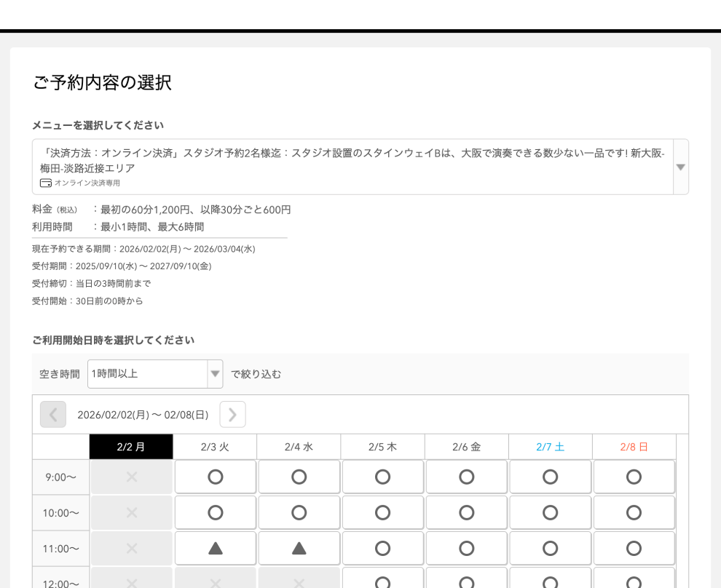Click the × unavailable mark for 2/2 at 9:00
The image size is (721, 588).
click(131, 477)
